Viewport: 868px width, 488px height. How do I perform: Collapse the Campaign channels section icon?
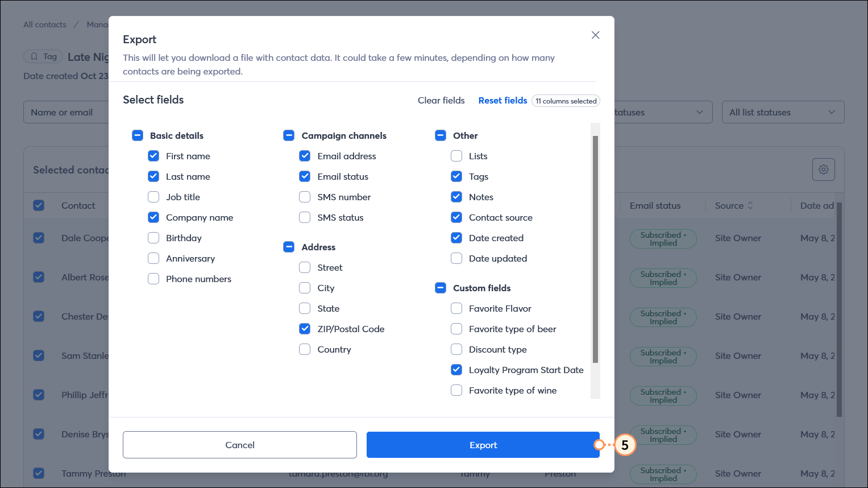(x=289, y=135)
